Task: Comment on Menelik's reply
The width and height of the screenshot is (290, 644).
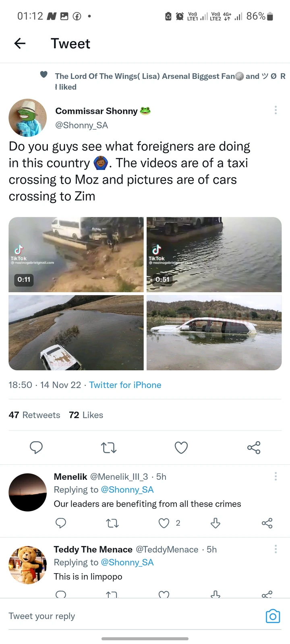Action: pos(61,523)
